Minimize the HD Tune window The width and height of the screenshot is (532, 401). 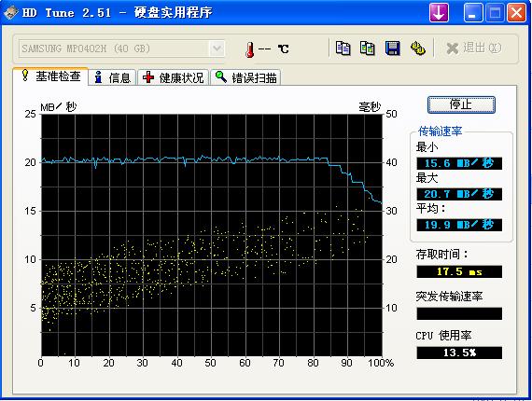(x=473, y=13)
